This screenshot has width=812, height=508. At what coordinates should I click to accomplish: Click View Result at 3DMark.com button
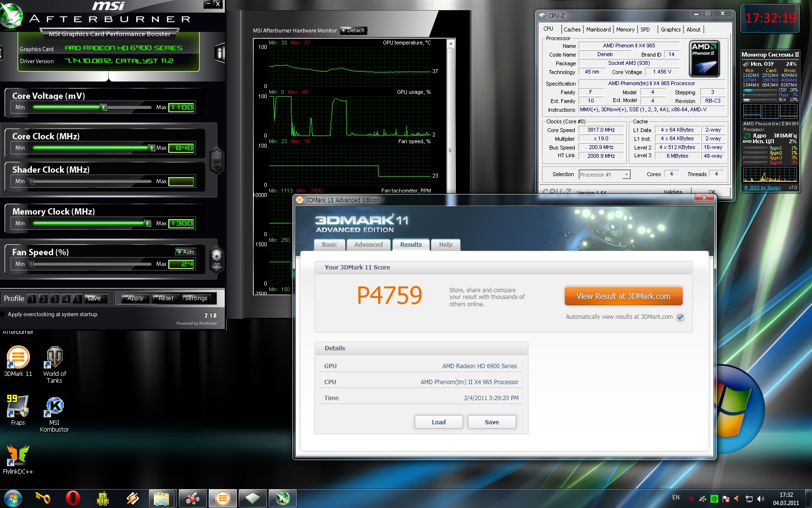click(623, 296)
